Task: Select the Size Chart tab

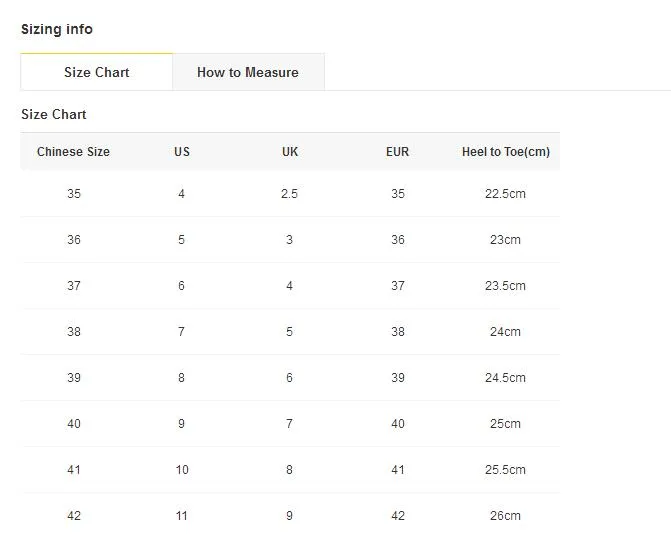Action: [97, 72]
